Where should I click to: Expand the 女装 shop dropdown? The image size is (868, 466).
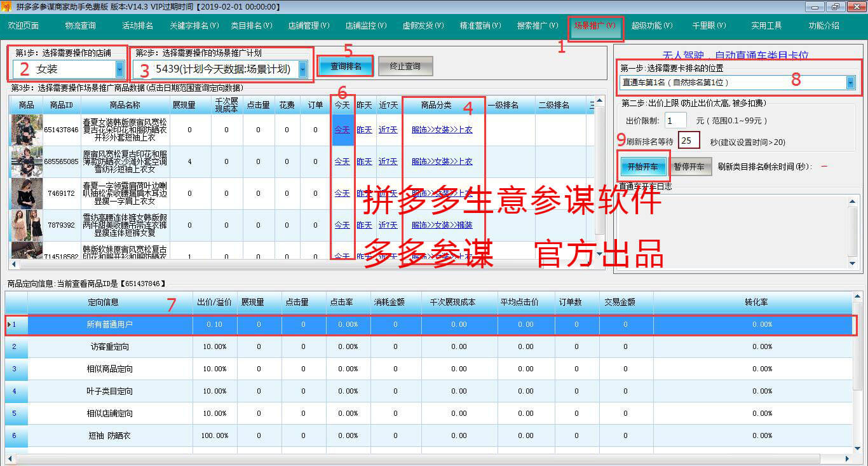pos(120,69)
